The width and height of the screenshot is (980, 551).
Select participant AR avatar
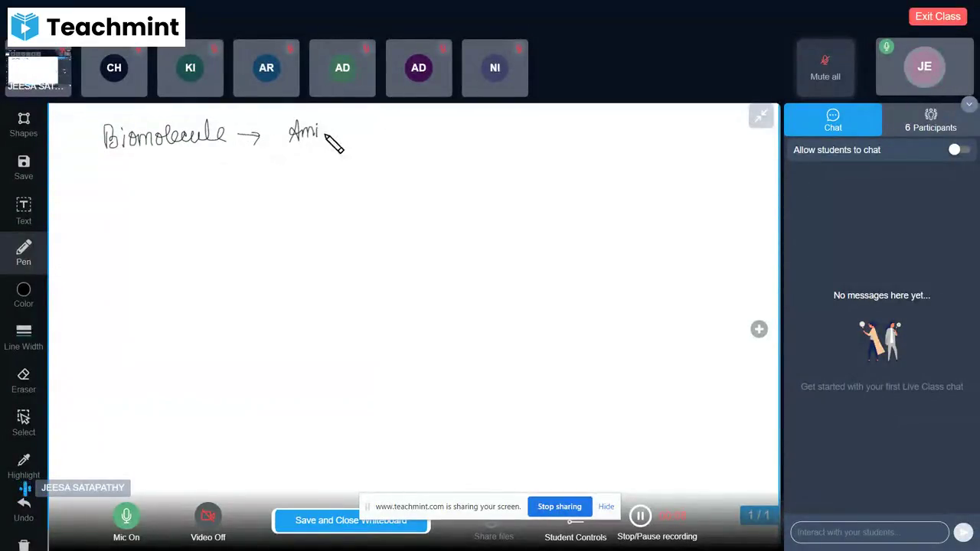266,68
